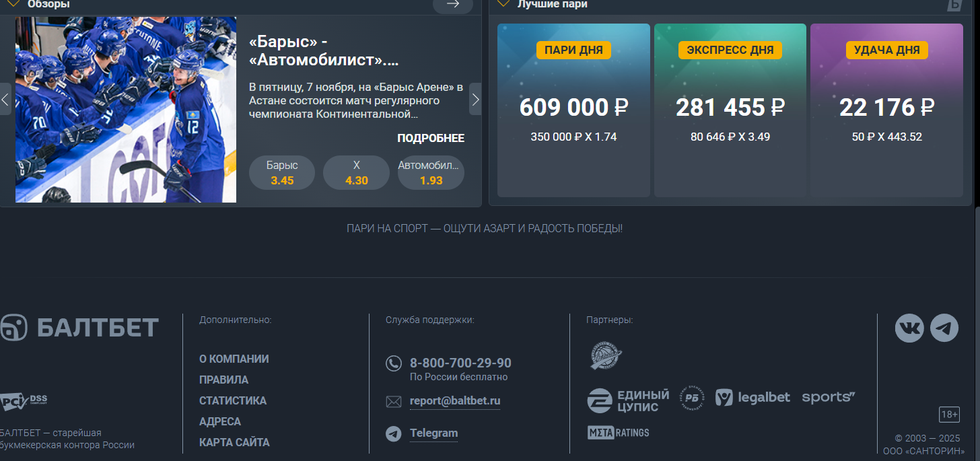Advance the reviews carousel with the right arrow
Viewport: 980px width, 461px height.
point(475,99)
